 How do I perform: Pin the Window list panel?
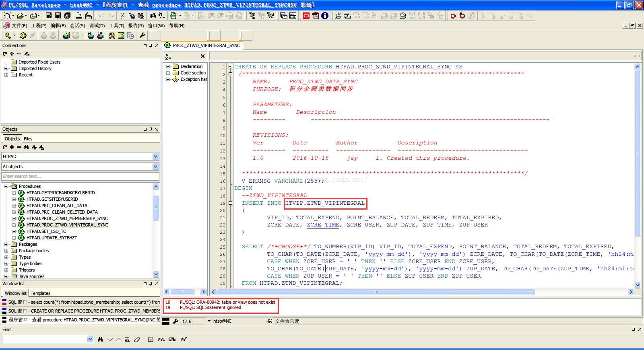(151, 284)
